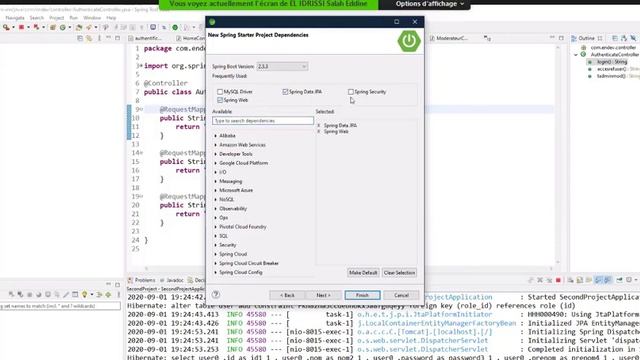Expand the Observability group

coord(216,209)
